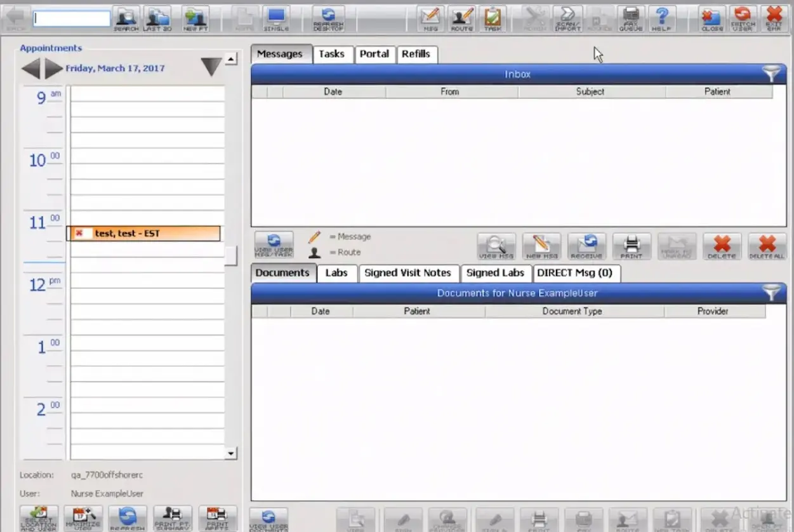
Task: Switch to the Tasks tab
Action: point(331,54)
